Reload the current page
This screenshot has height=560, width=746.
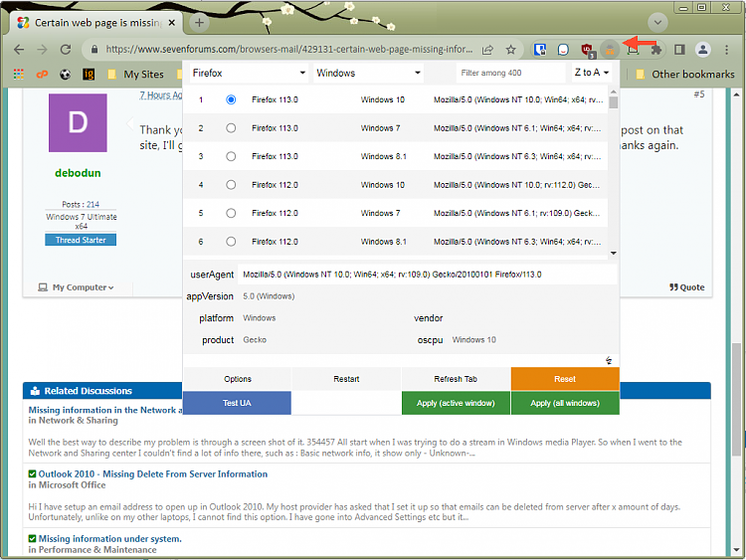(x=66, y=49)
